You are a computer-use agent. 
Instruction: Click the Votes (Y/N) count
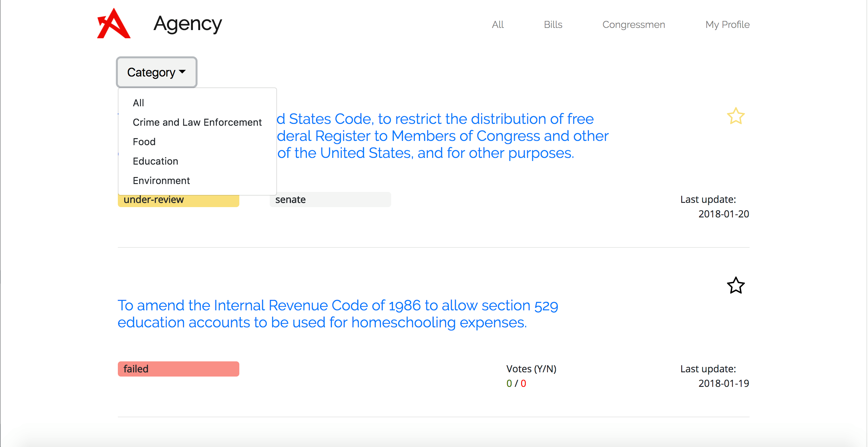(x=516, y=383)
